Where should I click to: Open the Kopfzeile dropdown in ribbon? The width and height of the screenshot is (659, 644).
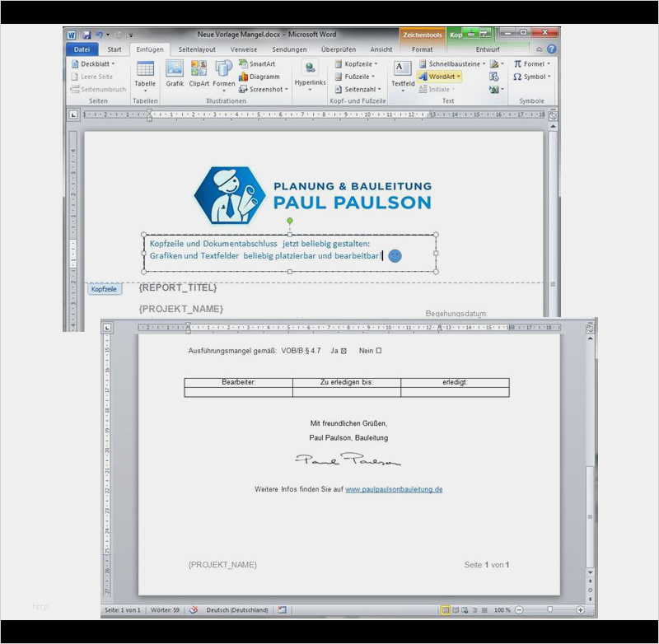click(357, 64)
